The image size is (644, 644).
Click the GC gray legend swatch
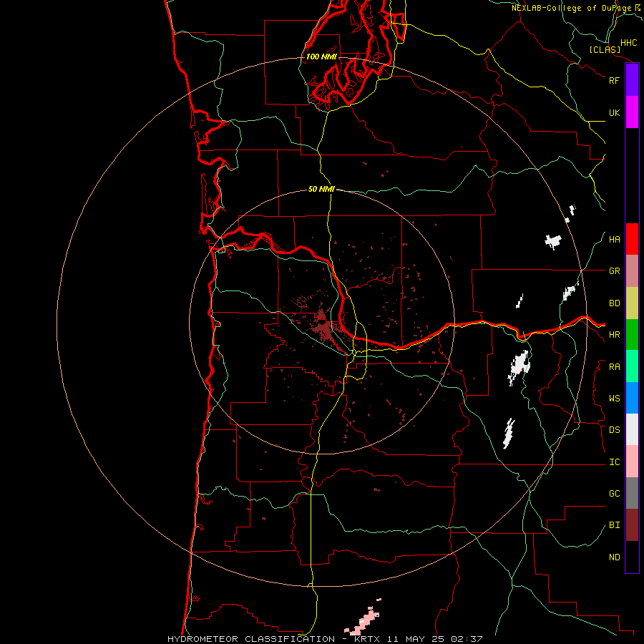coord(632,493)
